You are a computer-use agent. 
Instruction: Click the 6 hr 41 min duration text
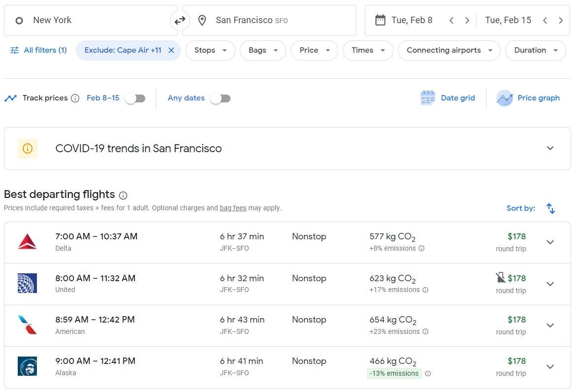(241, 361)
